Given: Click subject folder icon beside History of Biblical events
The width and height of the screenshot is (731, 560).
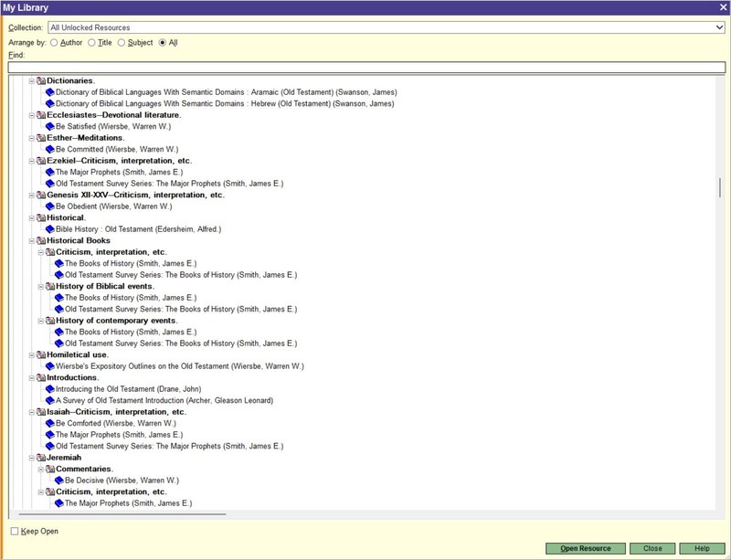Looking at the screenshot, I should [x=50, y=286].
